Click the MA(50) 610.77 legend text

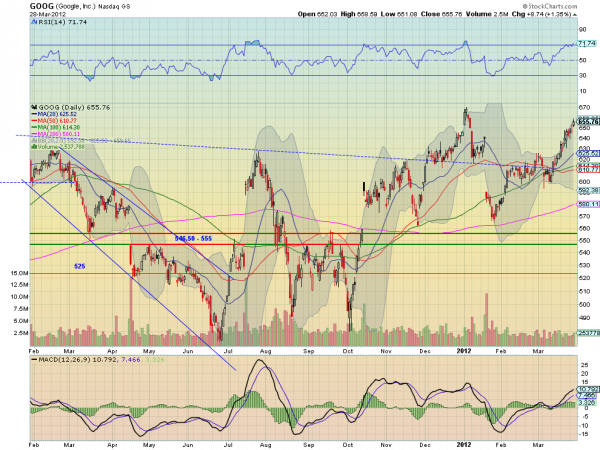coord(57,121)
